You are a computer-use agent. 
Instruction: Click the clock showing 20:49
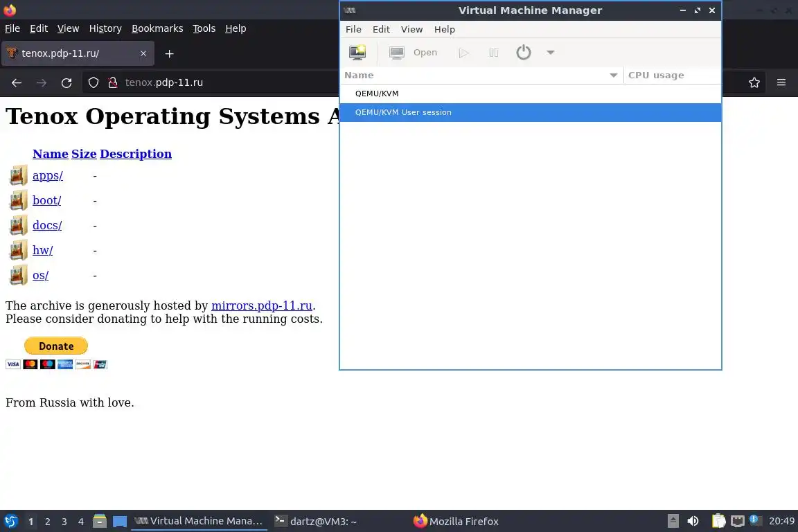(781, 522)
